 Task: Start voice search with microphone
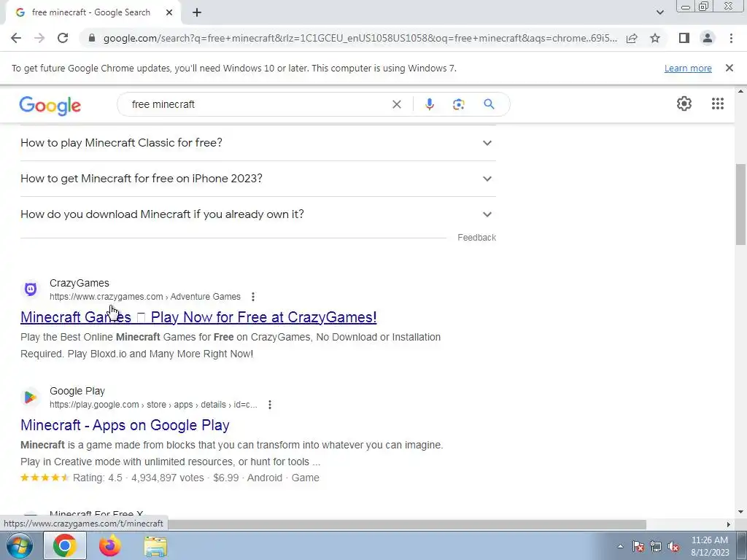(429, 104)
